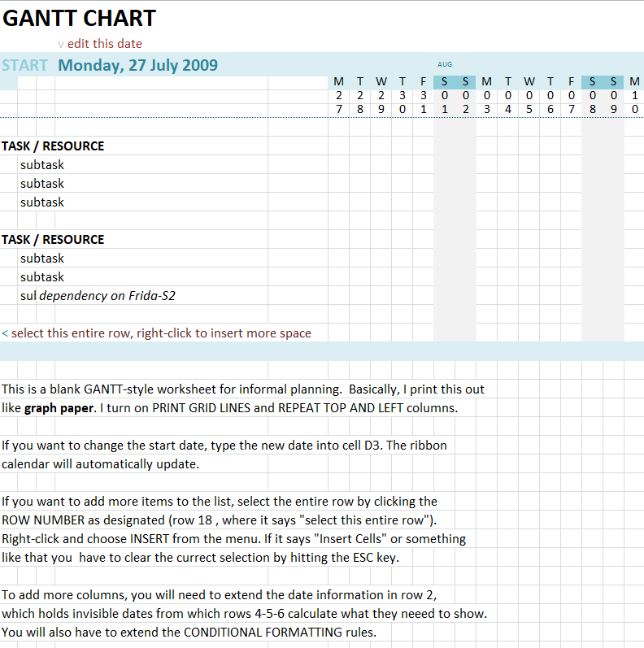Click first subtask under first TASK / RESOURCE

point(42,165)
